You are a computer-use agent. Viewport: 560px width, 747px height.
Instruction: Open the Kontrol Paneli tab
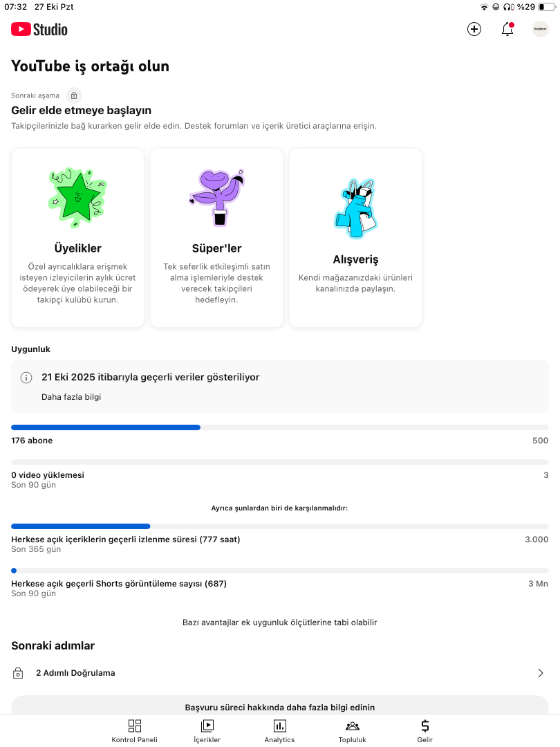pyautogui.click(x=135, y=730)
